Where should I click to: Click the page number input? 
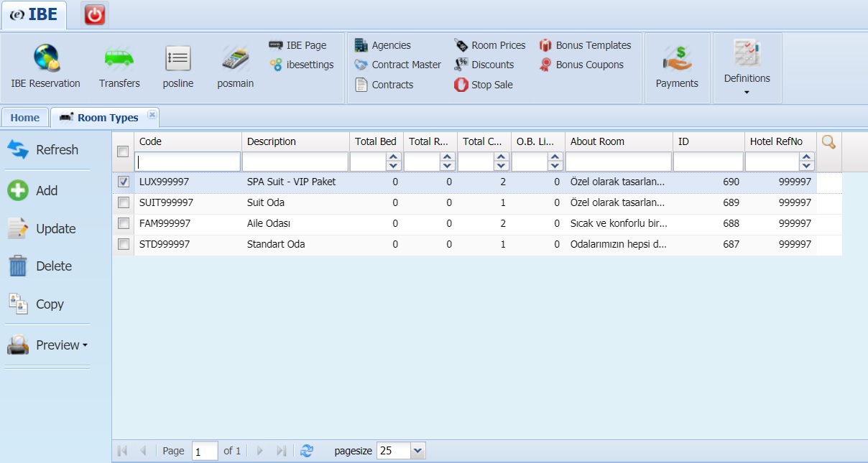[205, 452]
